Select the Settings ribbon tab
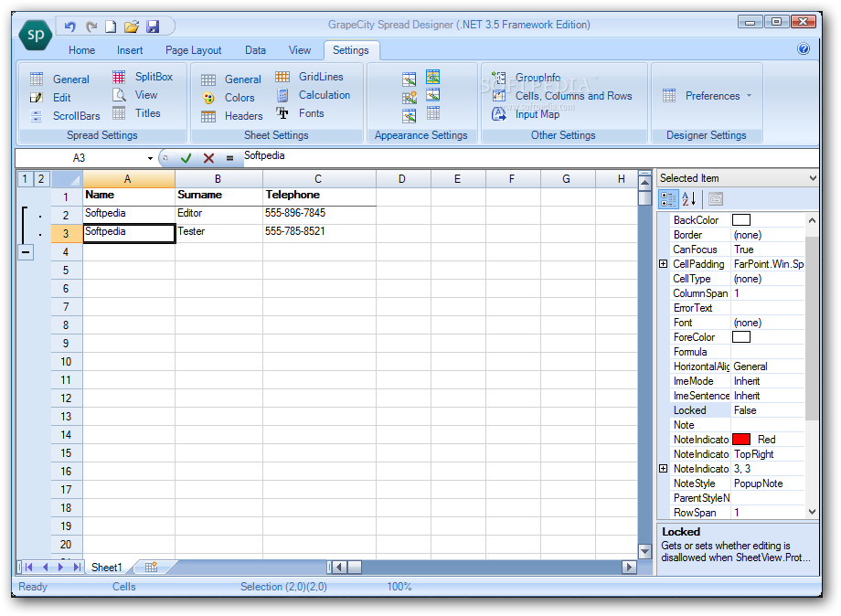The image size is (841, 616). (x=351, y=50)
